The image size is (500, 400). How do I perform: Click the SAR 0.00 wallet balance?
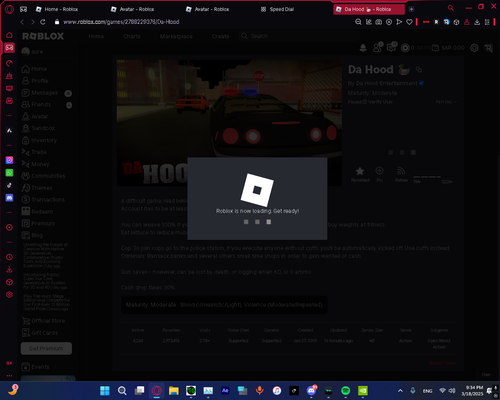point(448,48)
